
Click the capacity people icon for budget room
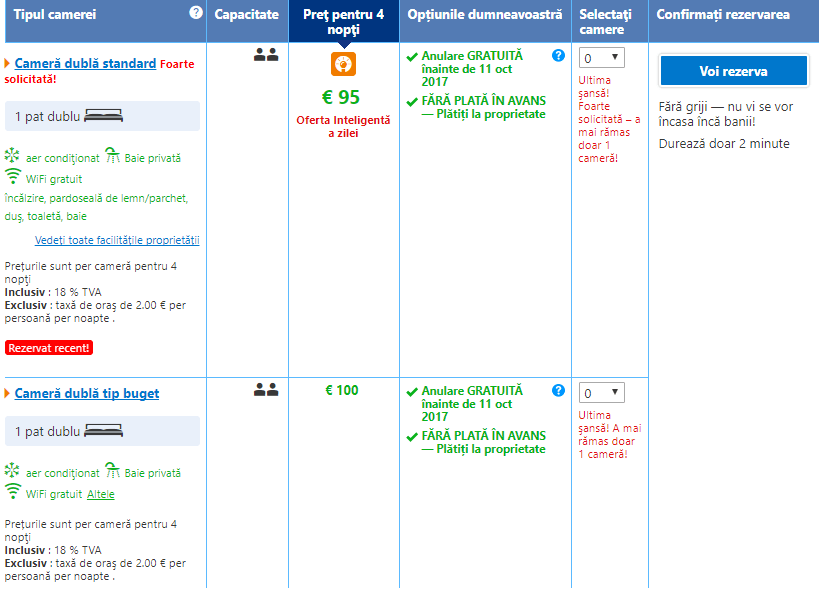click(266, 390)
